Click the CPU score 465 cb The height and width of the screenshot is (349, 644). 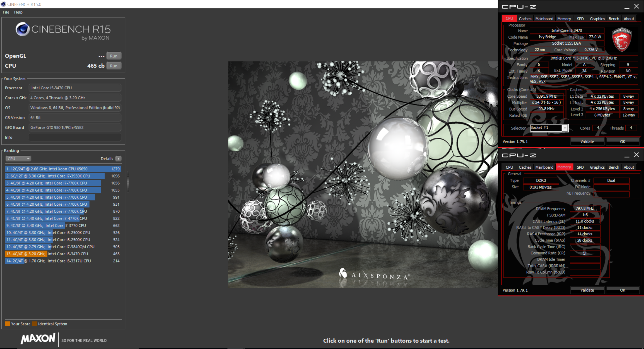pyautogui.click(x=96, y=66)
